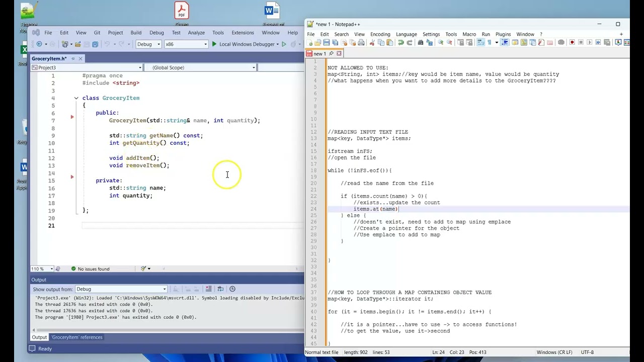Viewport: 644px width, 362px height.
Task: Click the Copy icon in Notepad++ toolbar
Action: [381, 43]
